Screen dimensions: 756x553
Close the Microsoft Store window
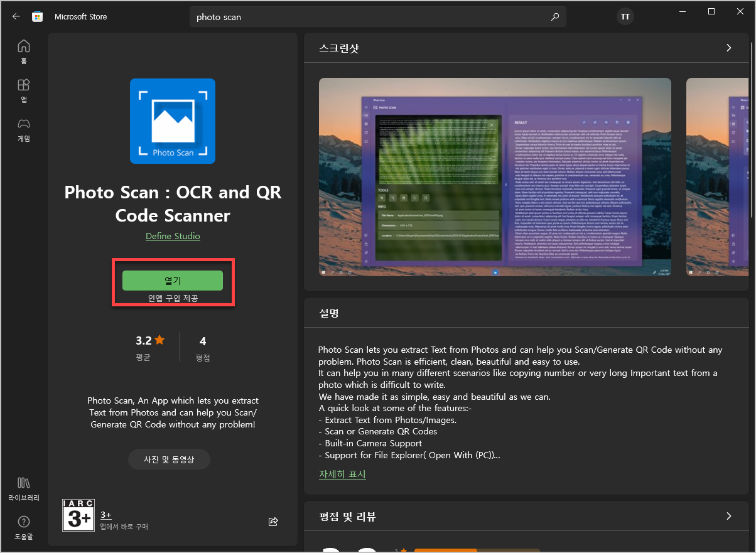click(x=740, y=11)
